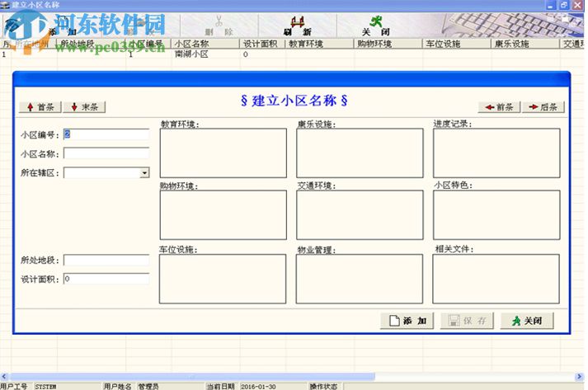The height and width of the screenshot is (390, 588).
Task: Click the 设计面积 column header
Action: click(x=262, y=44)
